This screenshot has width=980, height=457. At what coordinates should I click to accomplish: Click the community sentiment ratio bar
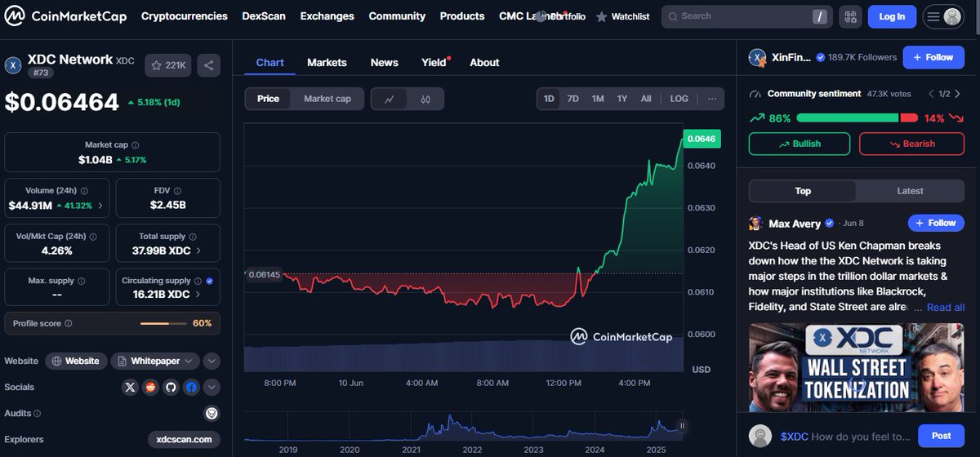click(857, 118)
